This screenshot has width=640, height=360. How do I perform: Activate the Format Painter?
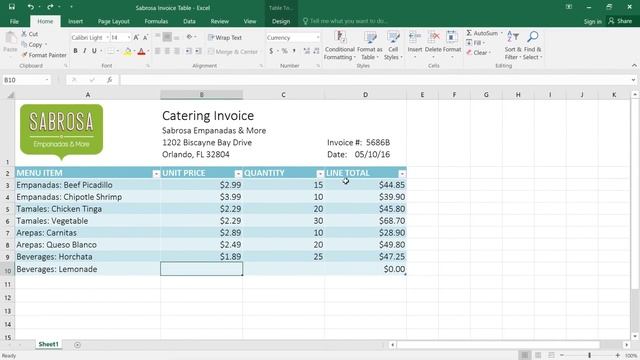[44, 55]
